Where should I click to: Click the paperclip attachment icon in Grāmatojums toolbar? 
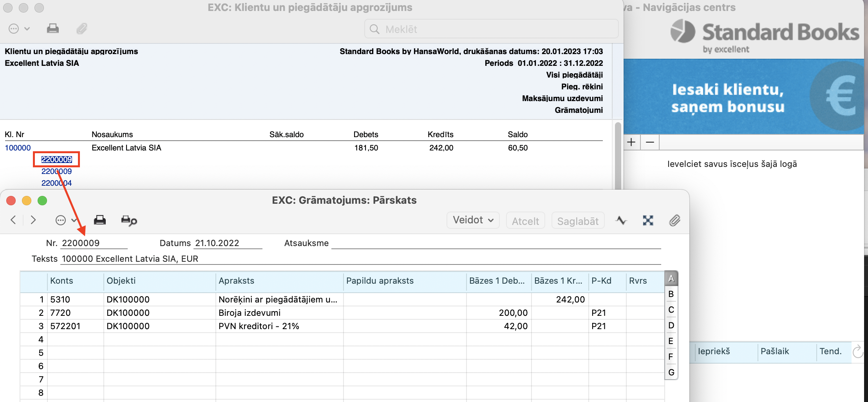click(x=674, y=221)
